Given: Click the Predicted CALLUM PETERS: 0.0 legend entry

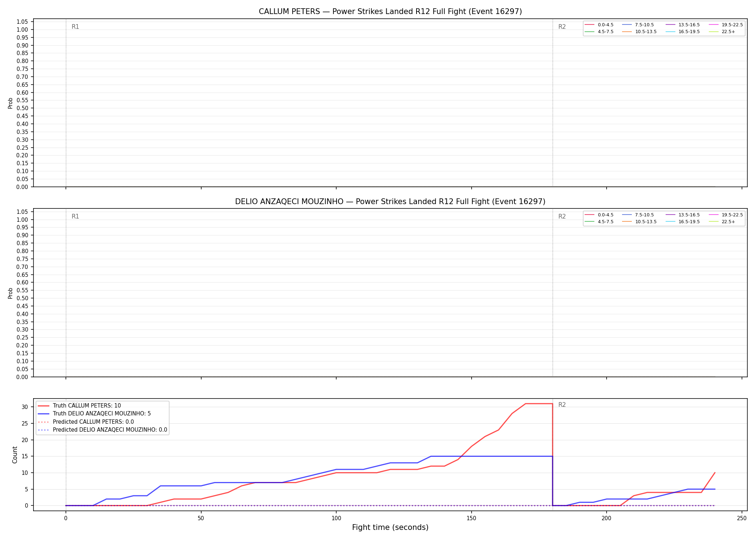Looking at the screenshot, I should (x=86, y=422).
